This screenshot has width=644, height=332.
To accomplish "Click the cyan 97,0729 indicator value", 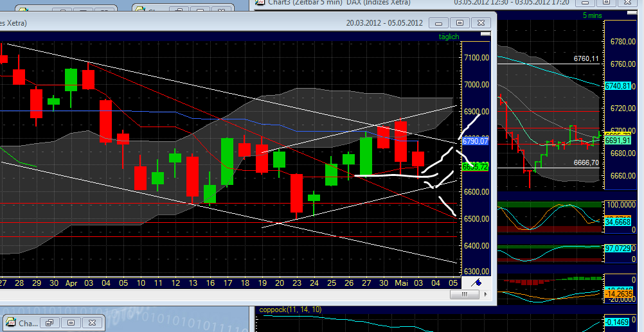I will tap(617, 249).
